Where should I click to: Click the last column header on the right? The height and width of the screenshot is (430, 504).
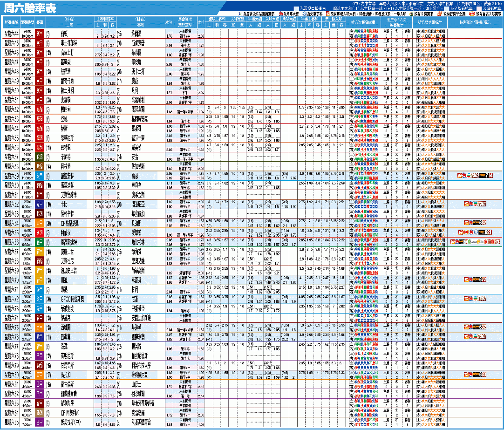point(475,22)
